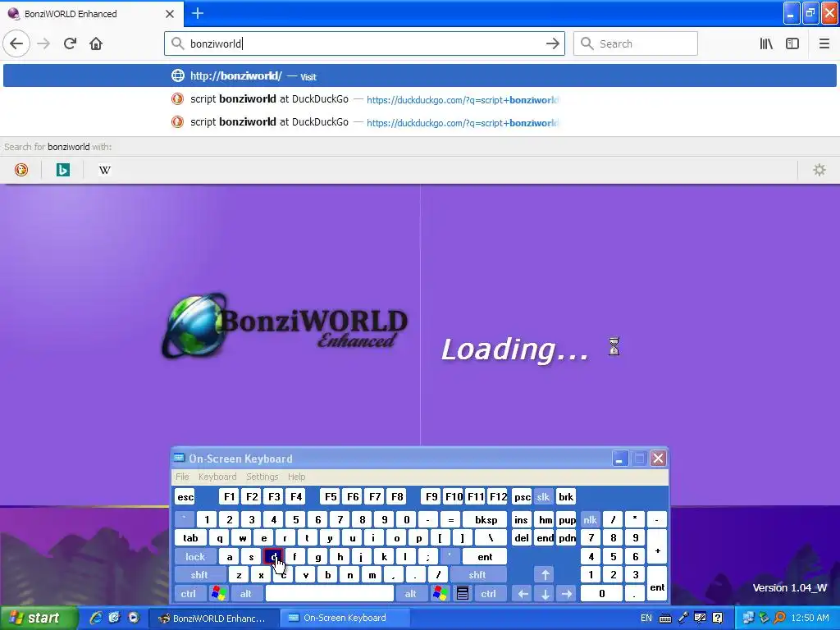Image resolution: width=840 pixels, height=630 pixels.
Task: Click the EN language indicator in the taskbar
Action: (x=646, y=619)
